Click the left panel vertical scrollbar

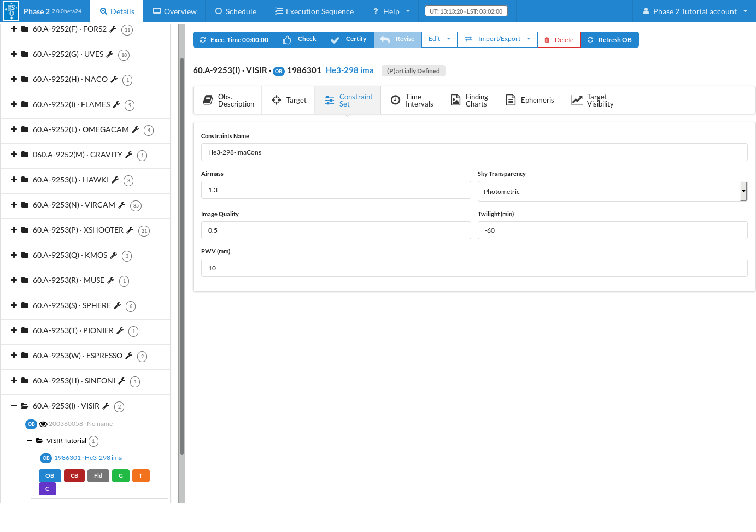(x=182, y=257)
